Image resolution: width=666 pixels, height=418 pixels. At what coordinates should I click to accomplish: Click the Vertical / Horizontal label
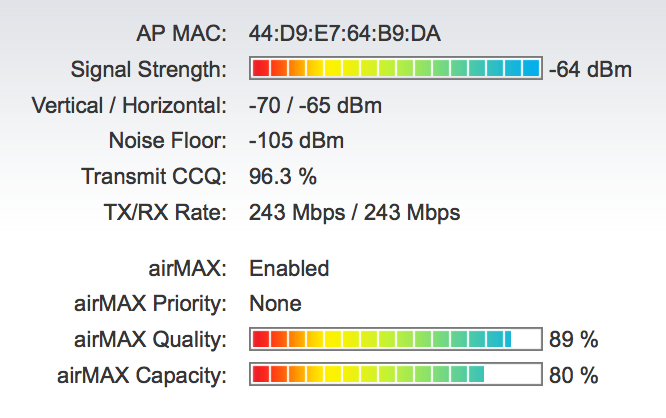tap(129, 106)
